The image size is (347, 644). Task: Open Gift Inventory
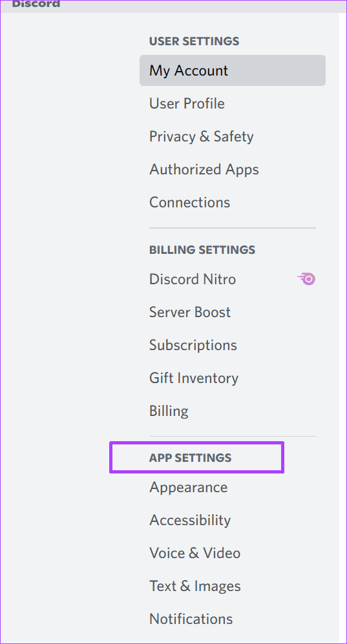pos(233,378)
